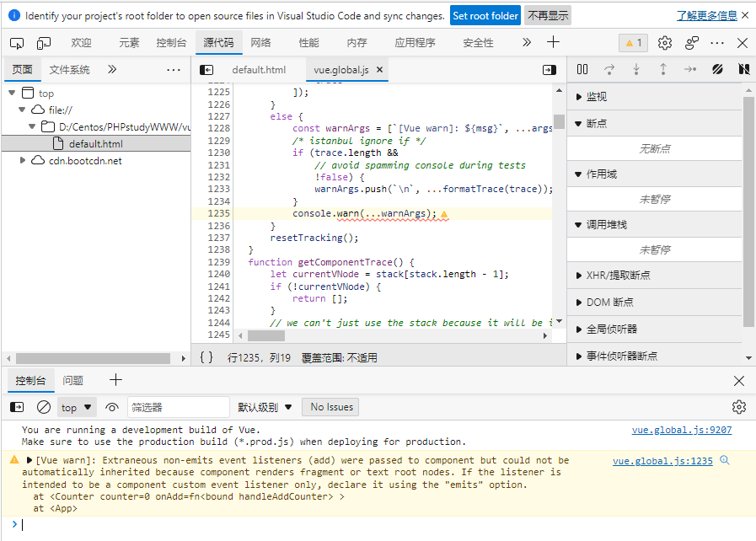756x541 pixels.
Task: Switch to the 元素 tab
Action: pos(129,43)
